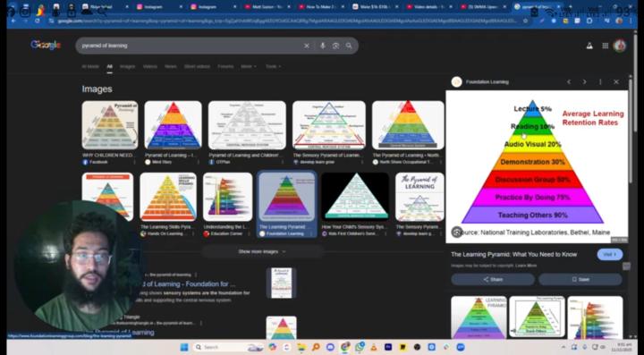Open Foundation Learning source in preview header
This screenshot has height=355, width=644.
point(487,82)
